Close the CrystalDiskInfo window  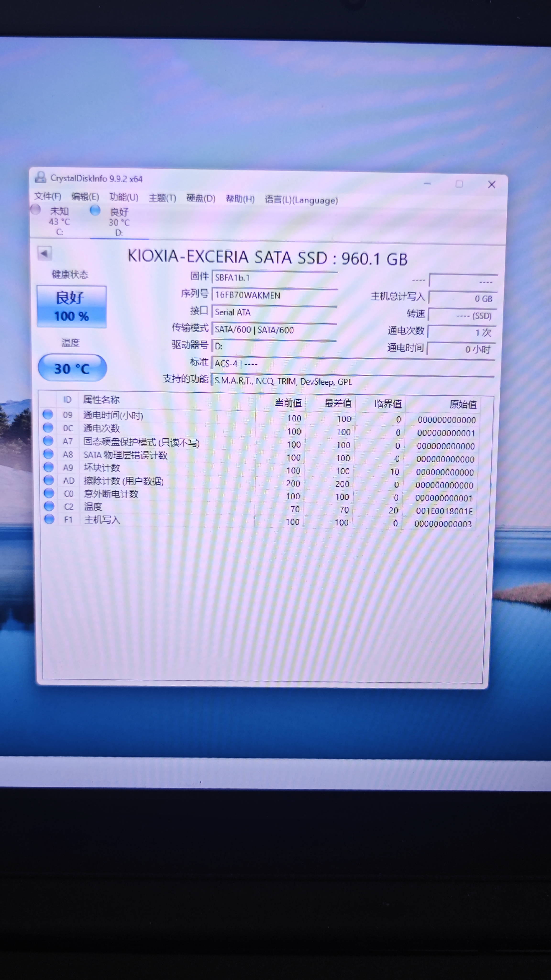492,184
